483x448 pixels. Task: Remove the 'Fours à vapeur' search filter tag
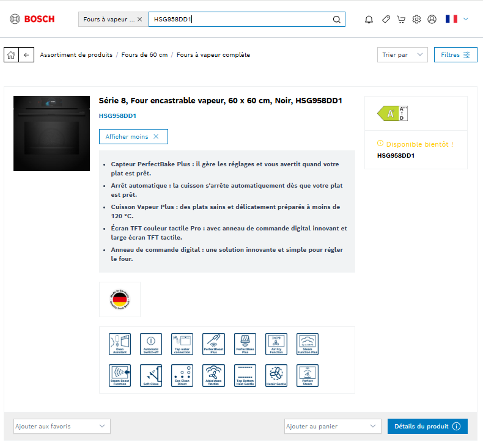tap(139, 20)
